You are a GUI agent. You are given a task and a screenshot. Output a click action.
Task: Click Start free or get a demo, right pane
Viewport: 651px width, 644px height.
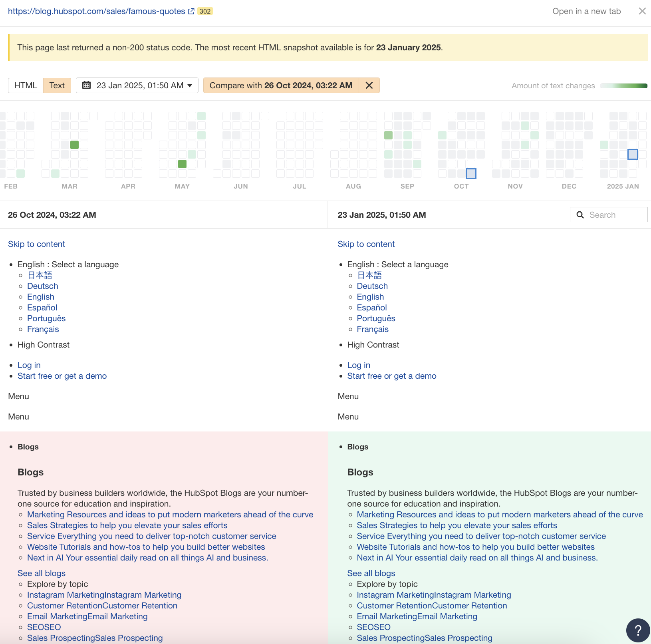(392, 376)
